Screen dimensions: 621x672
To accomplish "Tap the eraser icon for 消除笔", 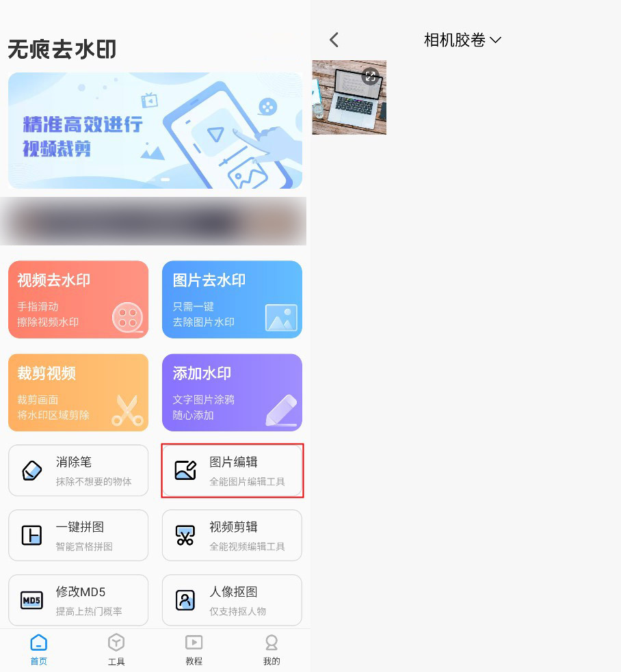I will click(31, 470).
